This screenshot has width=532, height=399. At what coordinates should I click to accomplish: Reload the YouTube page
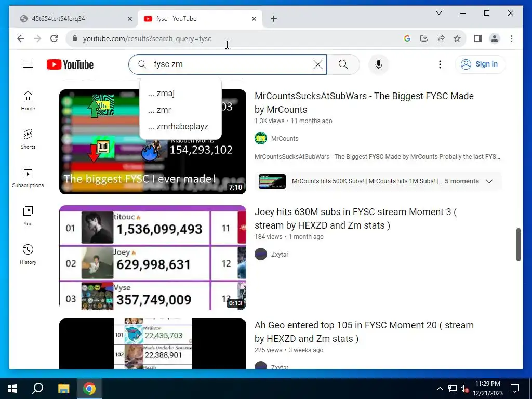click(54, 38)
